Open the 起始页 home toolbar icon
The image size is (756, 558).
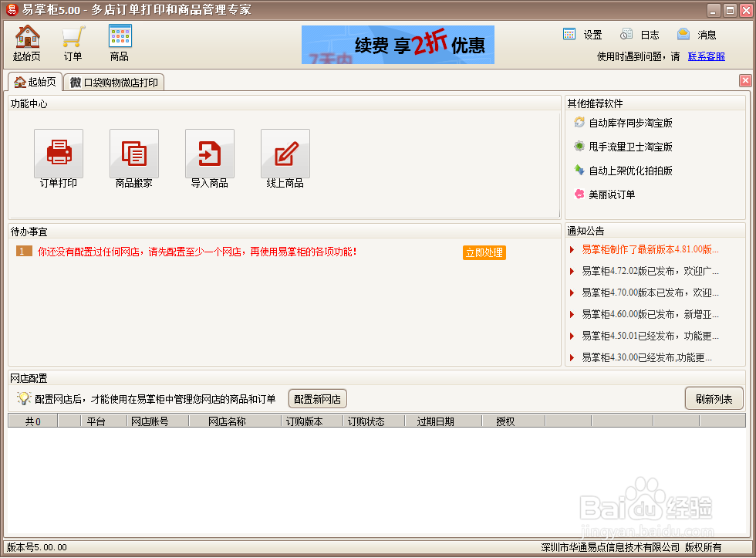click(27, 43)
